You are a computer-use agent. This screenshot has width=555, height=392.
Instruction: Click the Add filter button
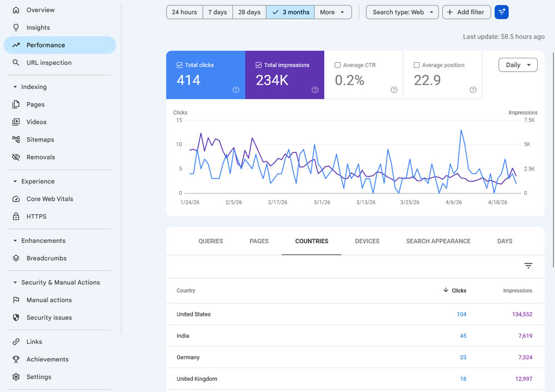[466, 12]
